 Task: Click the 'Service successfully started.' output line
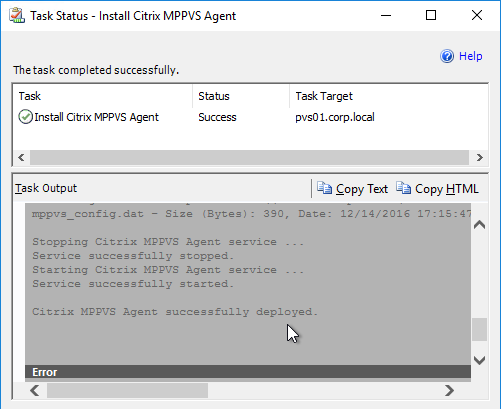[133, 284]
